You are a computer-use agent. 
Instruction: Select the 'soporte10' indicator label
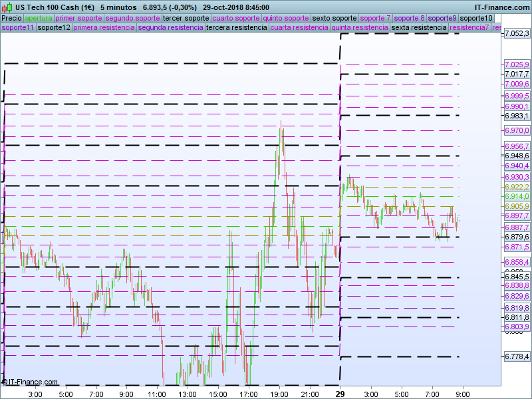[476, 18]
